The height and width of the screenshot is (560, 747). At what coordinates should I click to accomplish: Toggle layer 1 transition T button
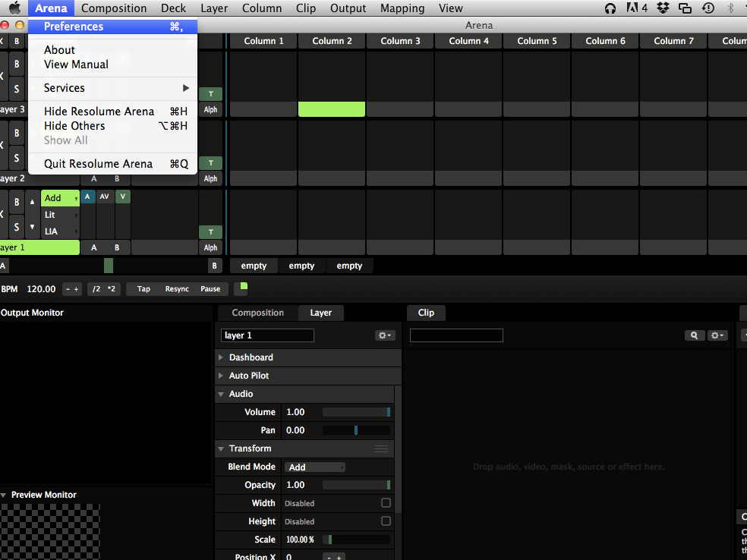[210, 232]
